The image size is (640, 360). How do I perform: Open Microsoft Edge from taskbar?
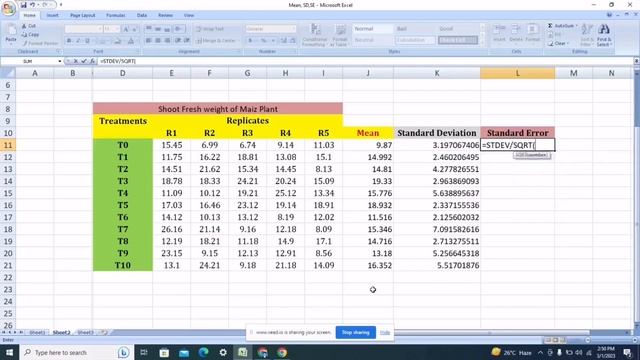pyautogui.click(x=203, y=352)
